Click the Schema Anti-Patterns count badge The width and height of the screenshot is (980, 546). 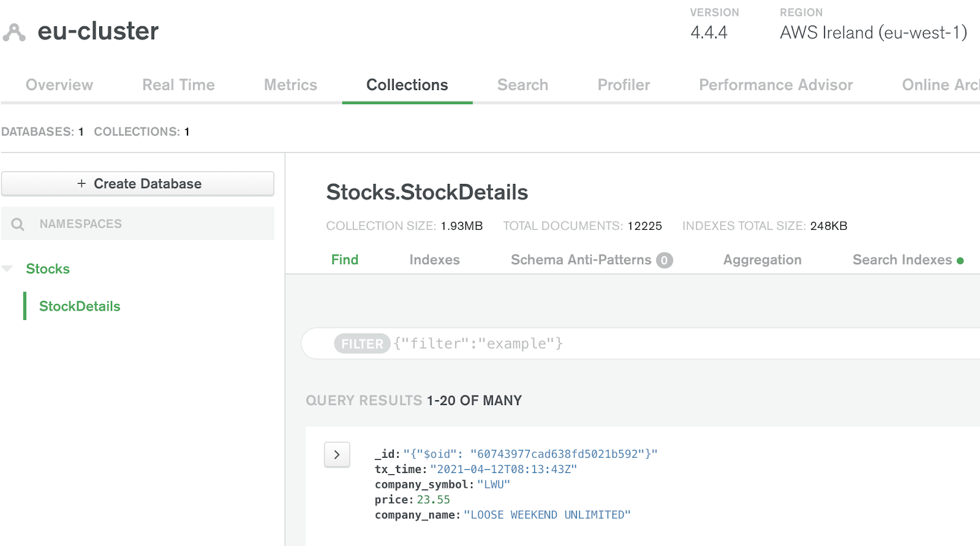tap(664, 260)
